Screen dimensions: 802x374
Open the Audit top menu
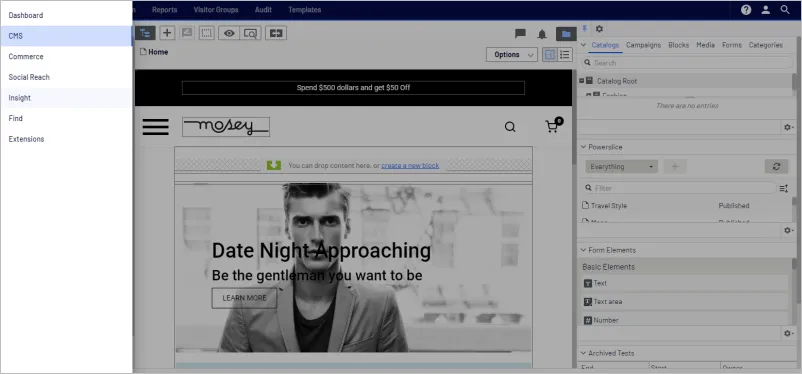(x=263, y=10)
